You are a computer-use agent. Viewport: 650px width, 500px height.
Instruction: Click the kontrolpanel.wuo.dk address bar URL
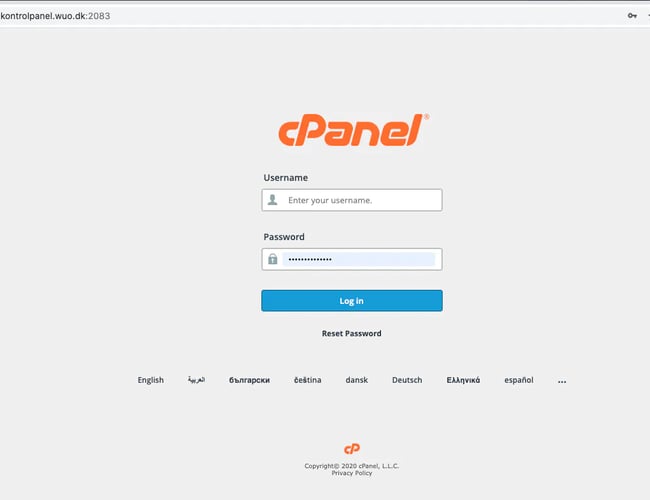[55, 16]
